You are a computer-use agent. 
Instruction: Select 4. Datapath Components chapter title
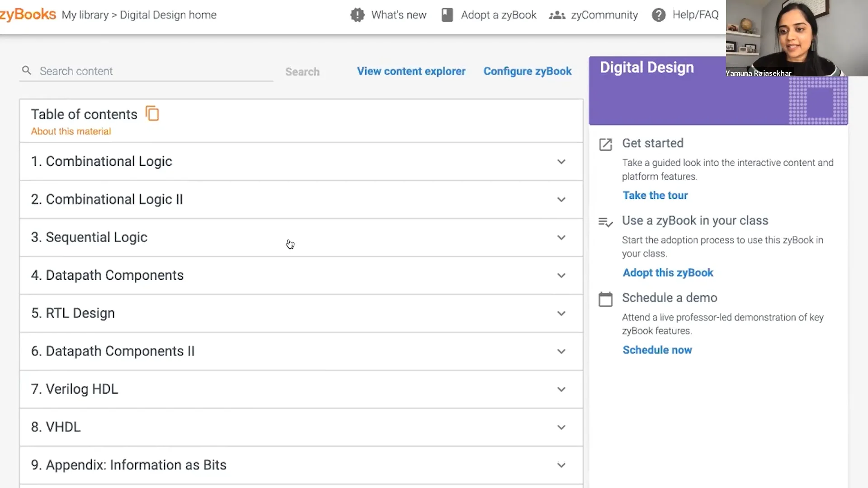tap(107, 275)
